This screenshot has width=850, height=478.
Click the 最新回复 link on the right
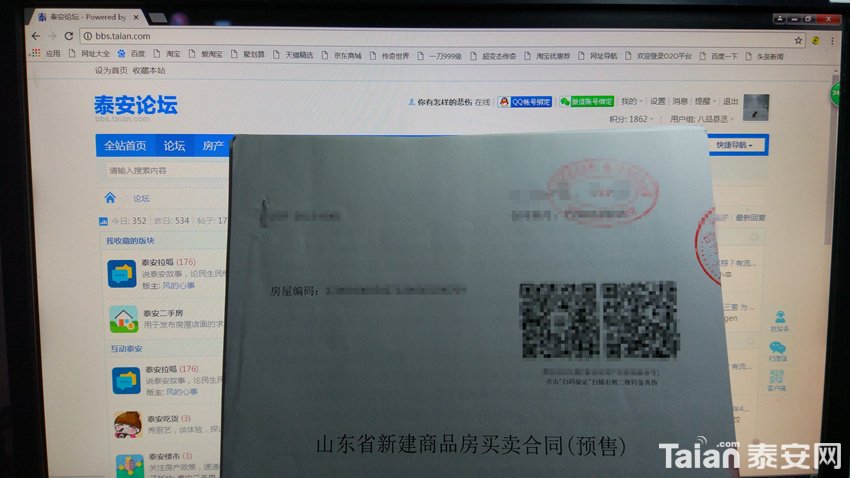pyautogui.click(x=750, y=218)
